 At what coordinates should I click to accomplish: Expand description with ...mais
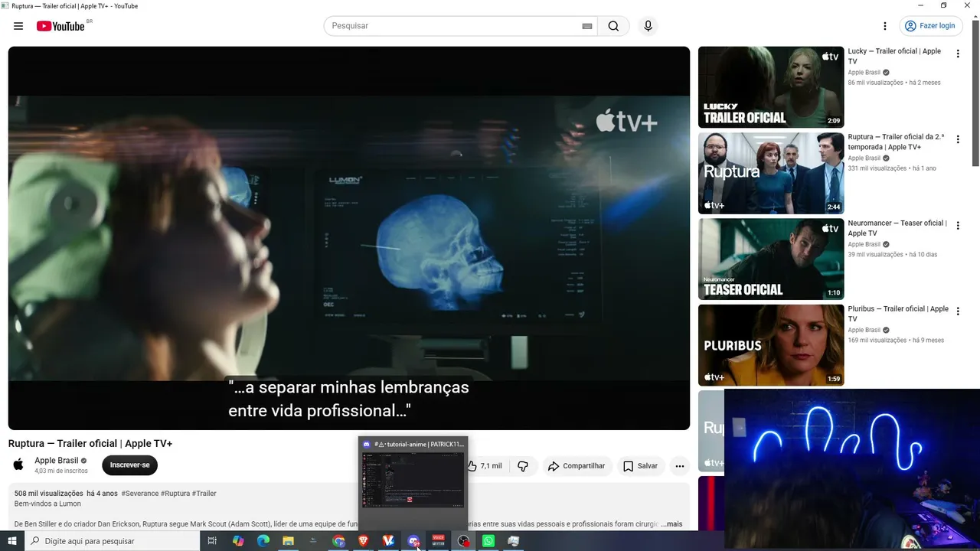coord(671,524)
